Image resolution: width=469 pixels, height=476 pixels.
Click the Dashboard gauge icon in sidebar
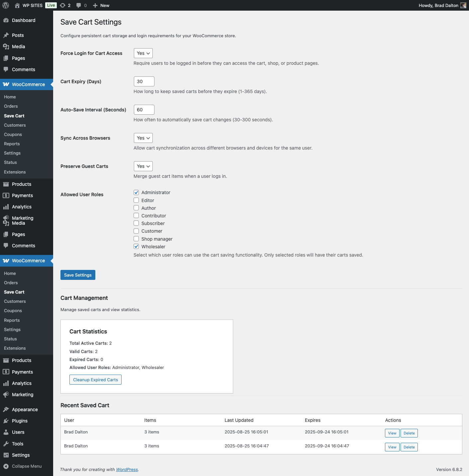point(6,20)
